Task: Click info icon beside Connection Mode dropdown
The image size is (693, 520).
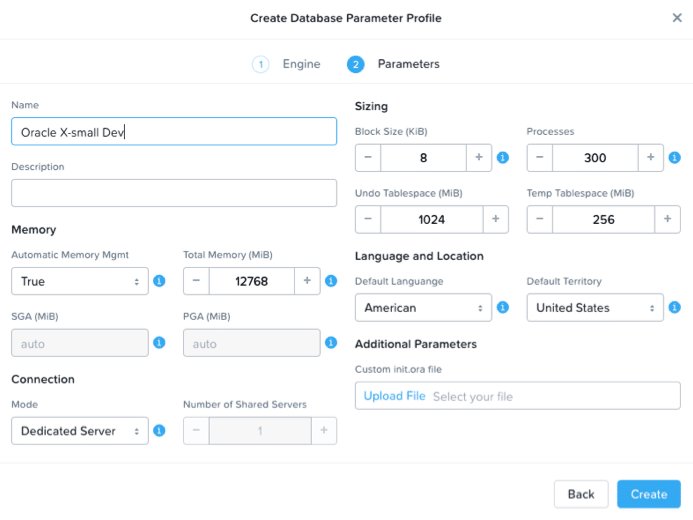Action: pos(159,431)
